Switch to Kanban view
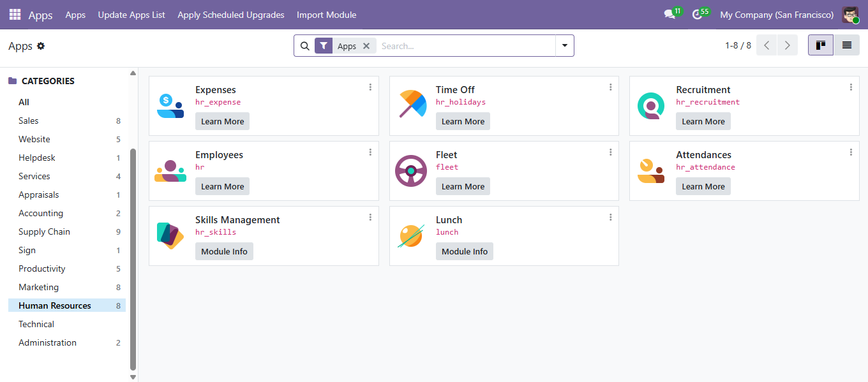The width and height of the screenshot is (868, 382). click(x=821, y=45)
